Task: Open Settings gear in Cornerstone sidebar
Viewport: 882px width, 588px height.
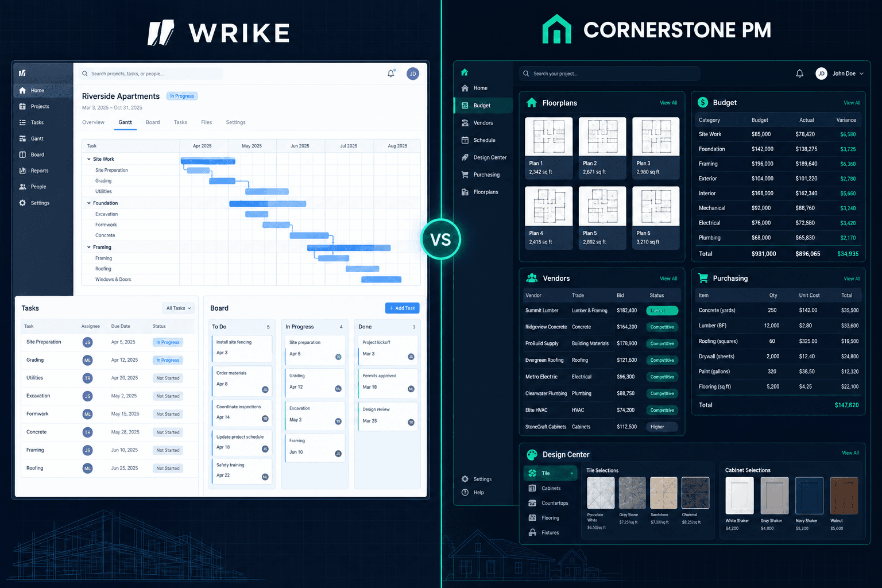Action: (465, 479)
